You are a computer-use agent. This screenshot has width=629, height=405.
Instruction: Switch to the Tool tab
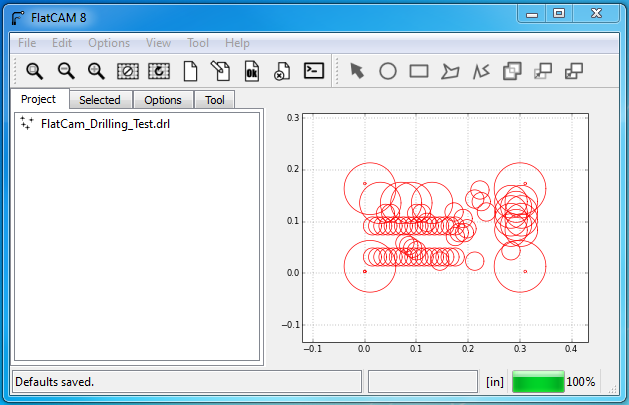click(x=214, y=100)
